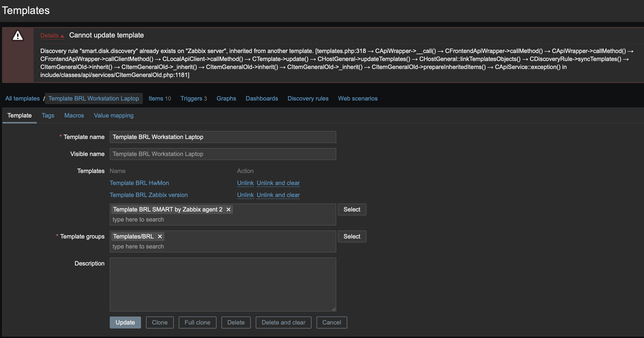644x338 pixels.
Task: Open the Dashboards page
Action: click(x=262, y=98)
